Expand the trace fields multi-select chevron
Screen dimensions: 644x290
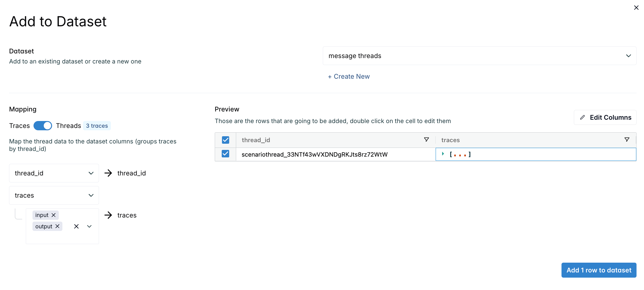point(89,226)
